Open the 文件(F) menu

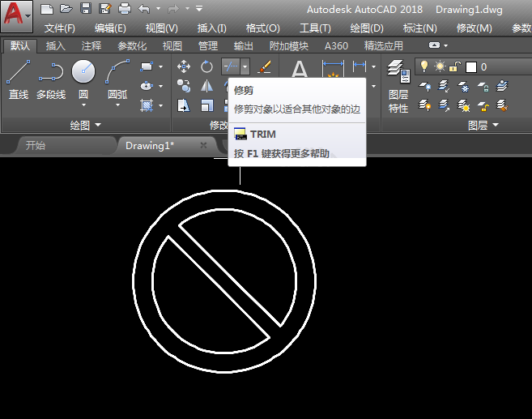(x=60, y=28)
